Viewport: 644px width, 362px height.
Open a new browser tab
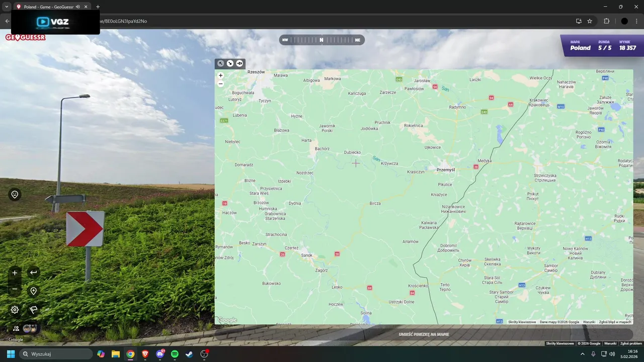point(98,7)
